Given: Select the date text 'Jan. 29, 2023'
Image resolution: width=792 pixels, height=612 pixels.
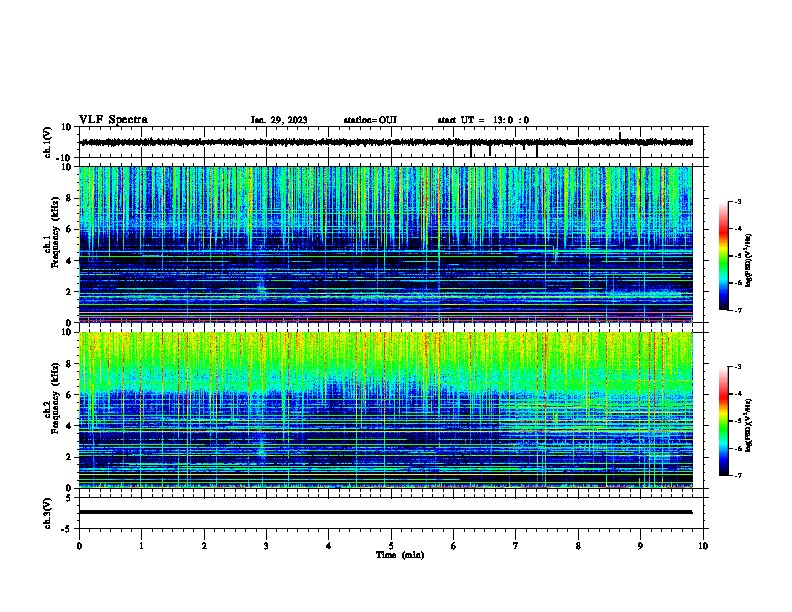Looking at the screenshot, I should (x=279, y=120).
